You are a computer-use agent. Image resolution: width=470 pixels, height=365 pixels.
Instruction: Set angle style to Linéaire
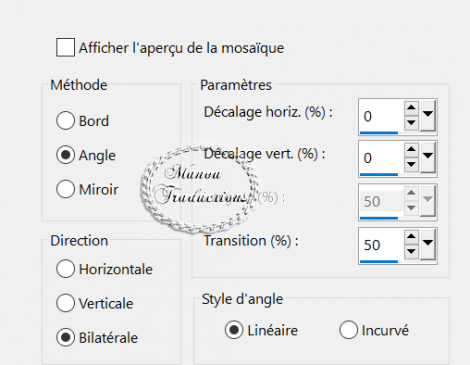[x=234, y=330]
